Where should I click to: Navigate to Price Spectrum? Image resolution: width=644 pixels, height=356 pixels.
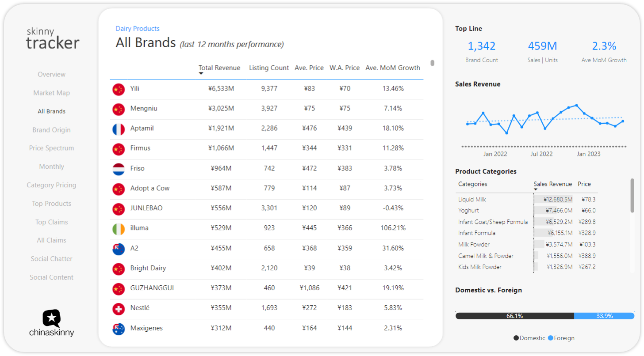coord(52,148)
